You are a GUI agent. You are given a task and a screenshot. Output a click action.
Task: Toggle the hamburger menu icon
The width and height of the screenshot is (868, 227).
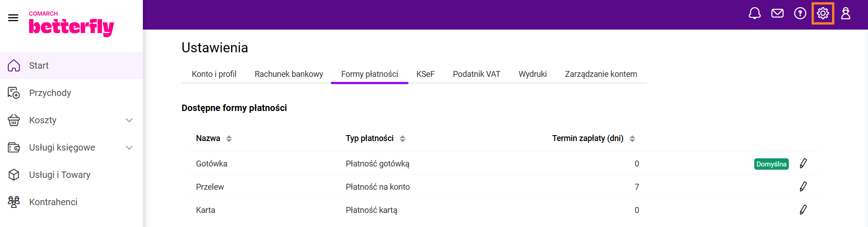point(13,18)
